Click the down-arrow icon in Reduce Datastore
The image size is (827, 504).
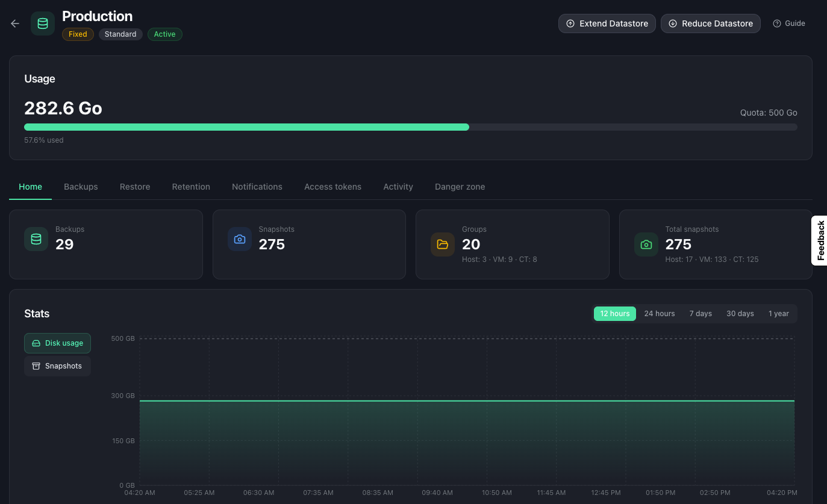click(x=673, y=23)
